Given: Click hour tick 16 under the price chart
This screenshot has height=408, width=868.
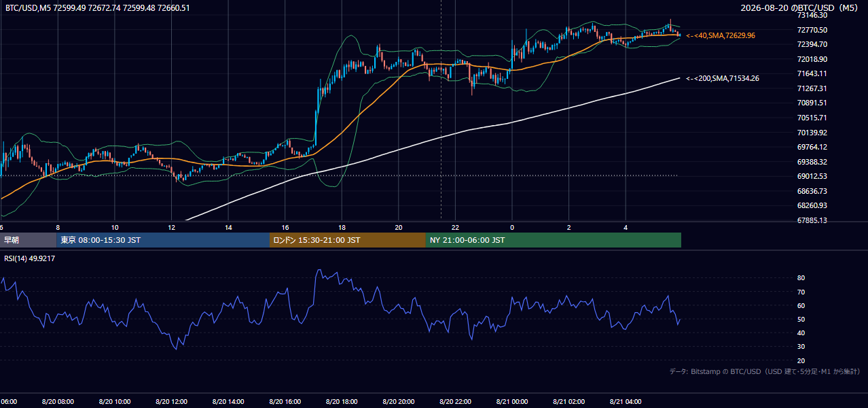Looking at the screenshot, I should tap(285, 227).
